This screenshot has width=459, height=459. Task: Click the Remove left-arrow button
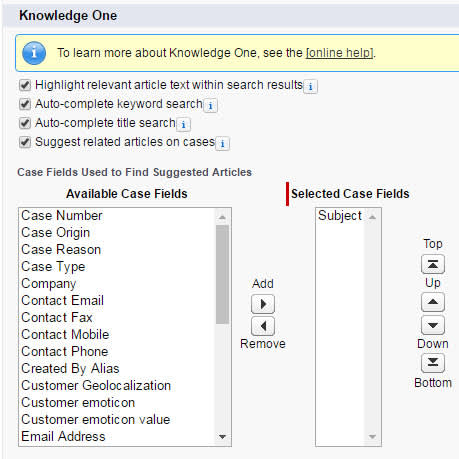263,326
